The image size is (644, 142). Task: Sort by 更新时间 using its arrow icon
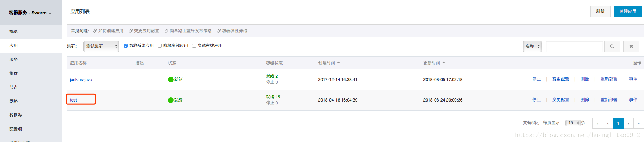click(x=444, y=63)
